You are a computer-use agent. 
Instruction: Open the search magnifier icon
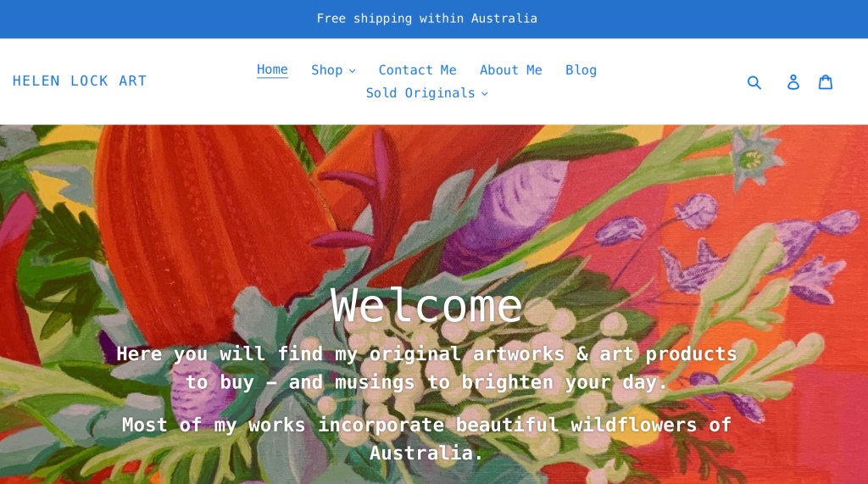pos(754,82)
